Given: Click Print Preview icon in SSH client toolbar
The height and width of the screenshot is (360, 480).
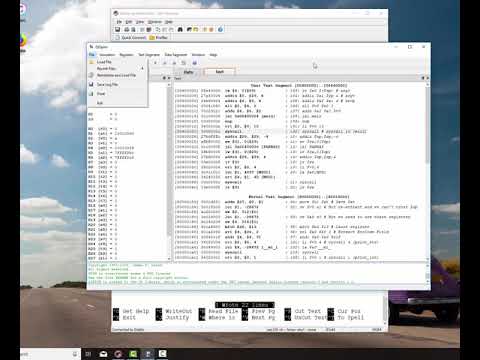Looking at the screenshot, I should tap(133, 30).
